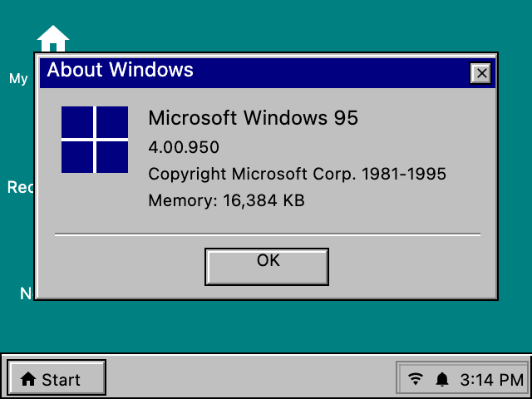Select the "Microsoft Windows 95" text
Viewport: 532px width, 399px height.
(253, 118)
